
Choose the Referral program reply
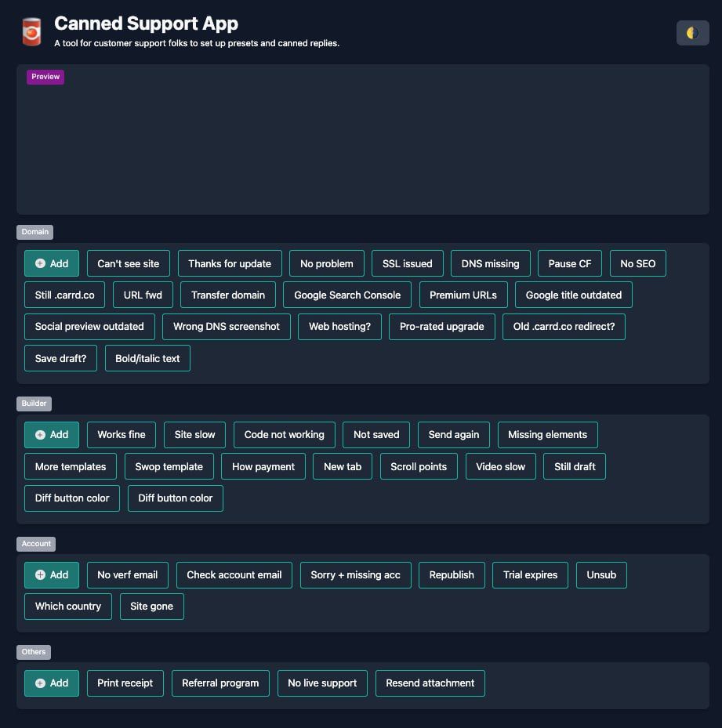[x=220, y=683]
